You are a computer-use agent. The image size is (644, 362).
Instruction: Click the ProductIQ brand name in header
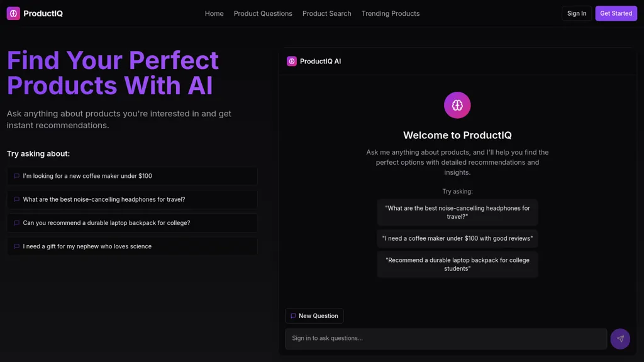(43, 14)
